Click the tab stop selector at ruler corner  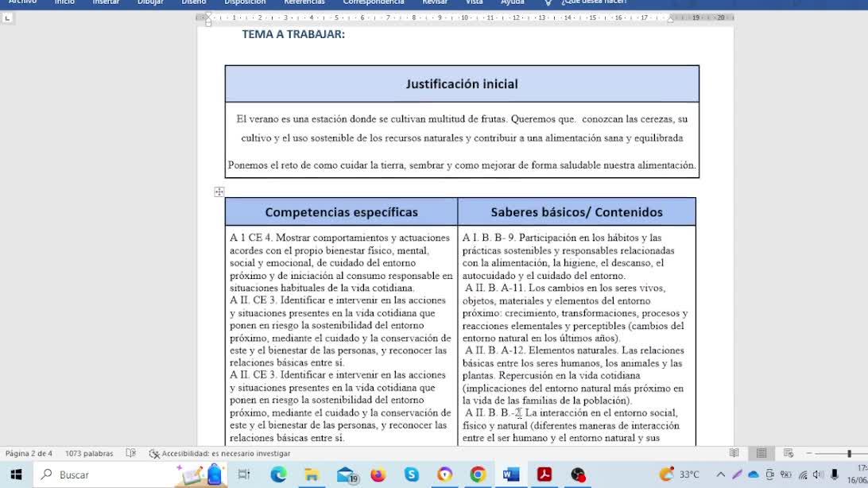[x=7, y=18]
